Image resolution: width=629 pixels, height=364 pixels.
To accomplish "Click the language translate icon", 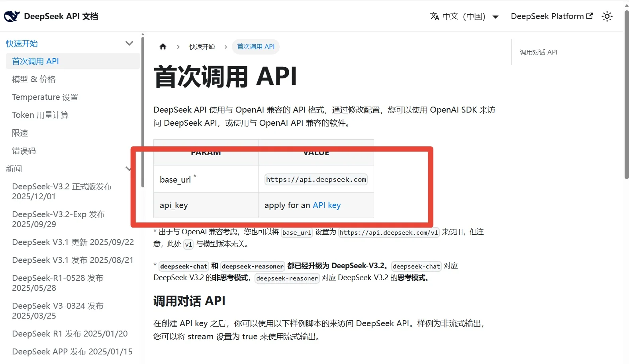I will click(x=435, y=16).
